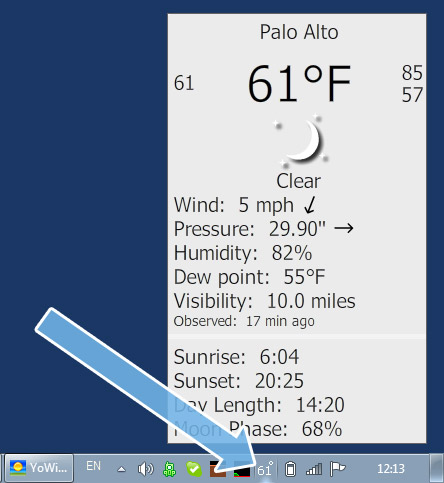Screen dimensions: 444x483
Task: Open the network signal bars icon
Action: (x=314, y=469)
